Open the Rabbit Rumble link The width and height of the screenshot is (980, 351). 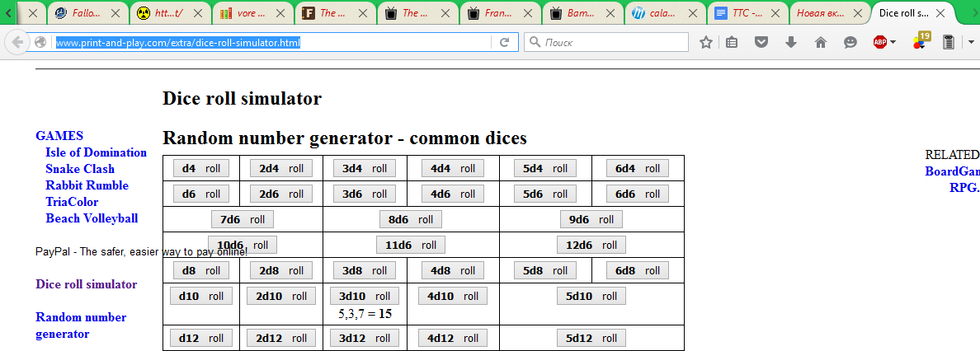(87, 185)
